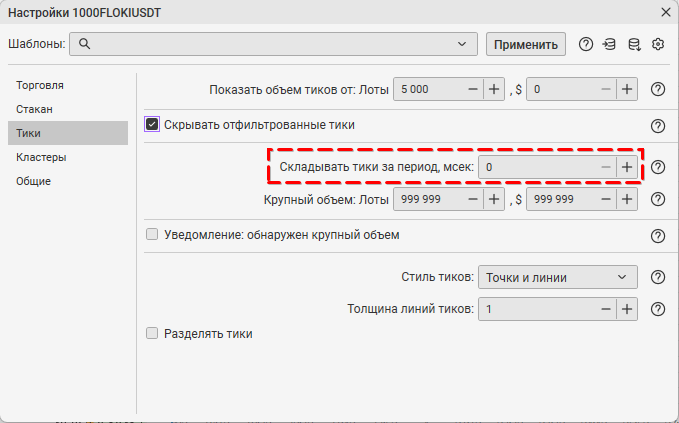679x423 pixels.
Task: Click help icon for Скрывать отфильтрованные тики
Action: [658, 126]
